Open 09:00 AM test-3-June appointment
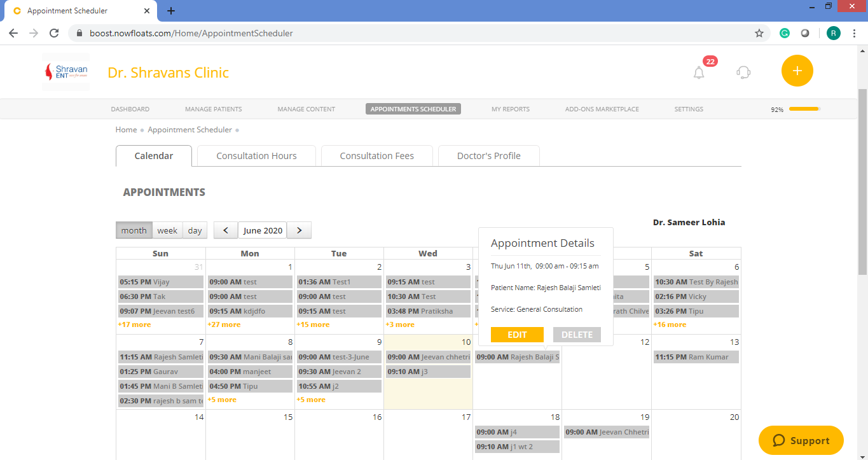868x460 pixels. [339, 357]
